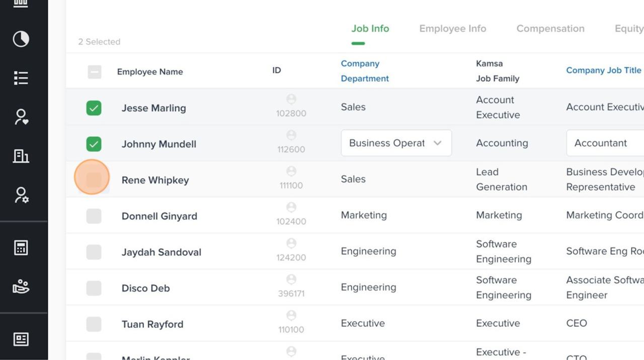The height and width of the screenshot is (360, 644).
Task: Click the list view sidebar icon
Action: (x=21, y=78)
